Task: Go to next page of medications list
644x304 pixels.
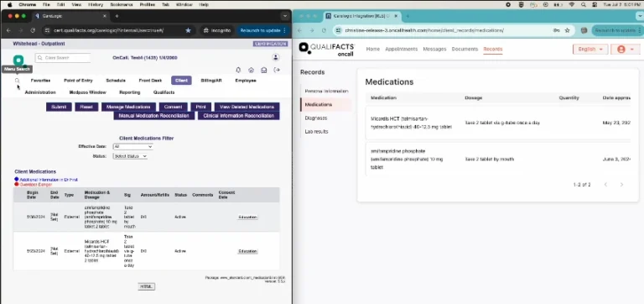Action: pos(621,185)
